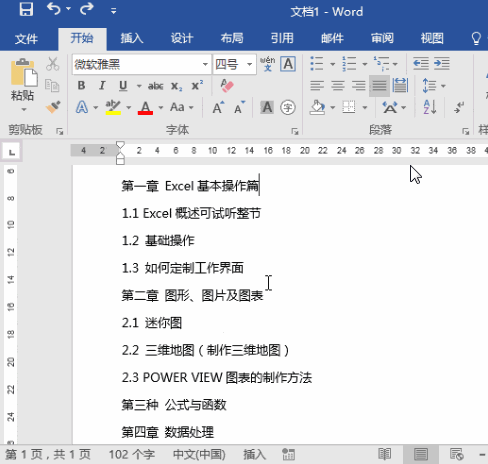
Task: Click the Enclose Characters circled icon
Action: point(288,107)
